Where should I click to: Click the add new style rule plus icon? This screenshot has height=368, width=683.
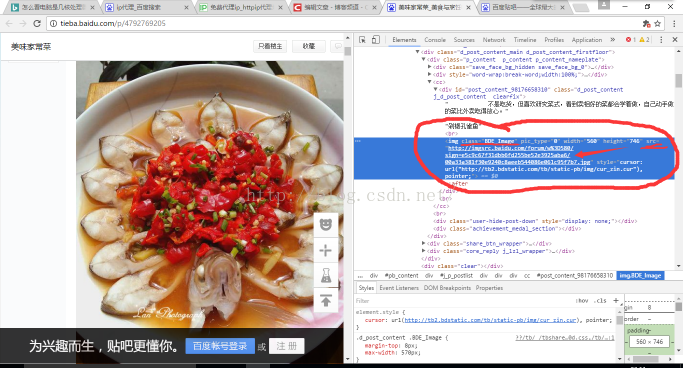(615, 300)
